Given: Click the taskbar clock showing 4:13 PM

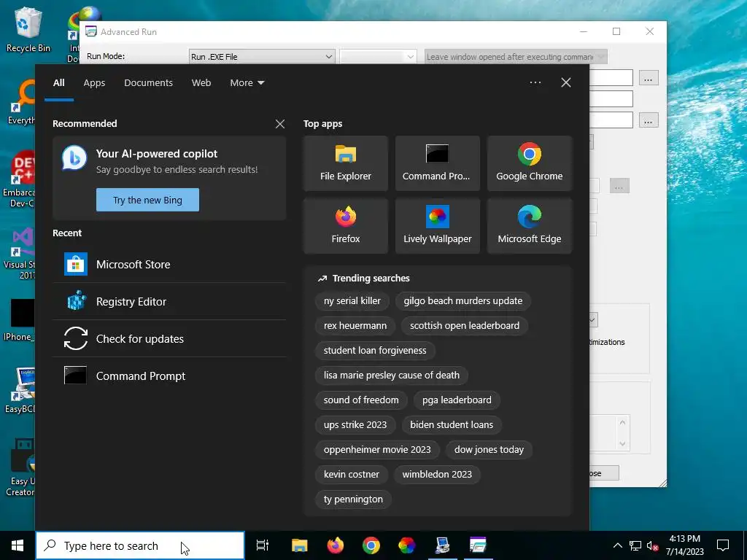Looking at the screenshot, I should coord(684,545).
